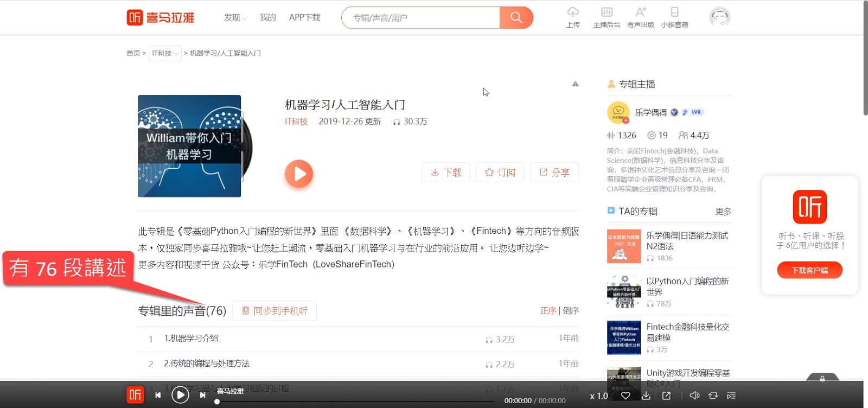Open the playlist queue icon
This screenshot has height=408, width=868.
pyautogui.click(x=731, y=396)
